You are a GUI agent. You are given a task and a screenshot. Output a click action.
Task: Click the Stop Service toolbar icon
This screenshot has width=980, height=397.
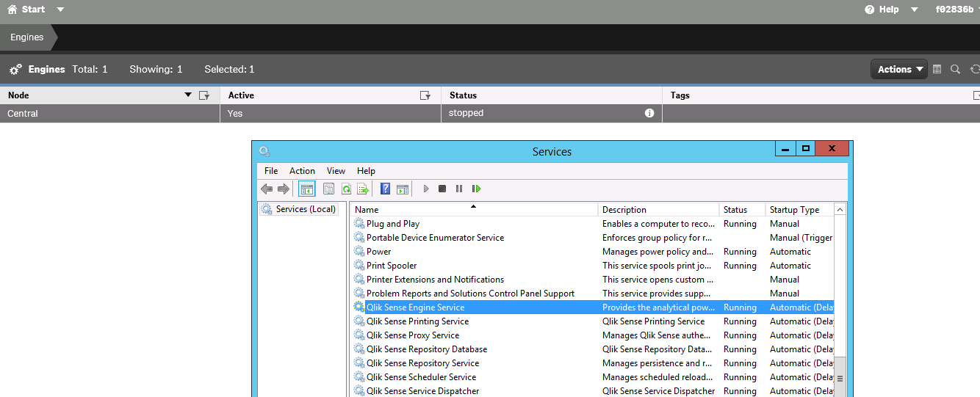point(442,189)
